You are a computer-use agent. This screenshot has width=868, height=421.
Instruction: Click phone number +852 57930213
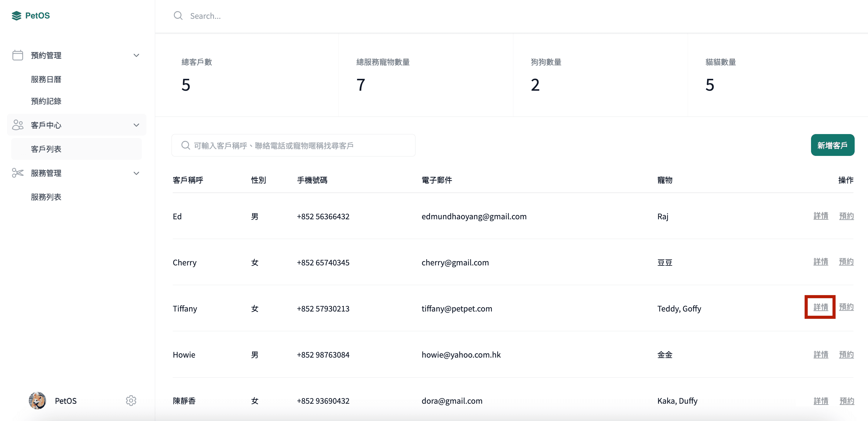click(323, 309)
